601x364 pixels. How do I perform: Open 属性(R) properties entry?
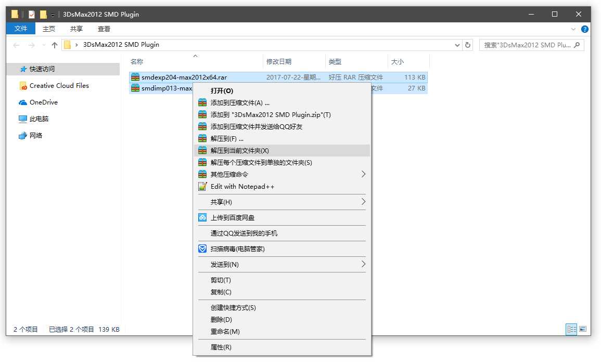(282, 347)
